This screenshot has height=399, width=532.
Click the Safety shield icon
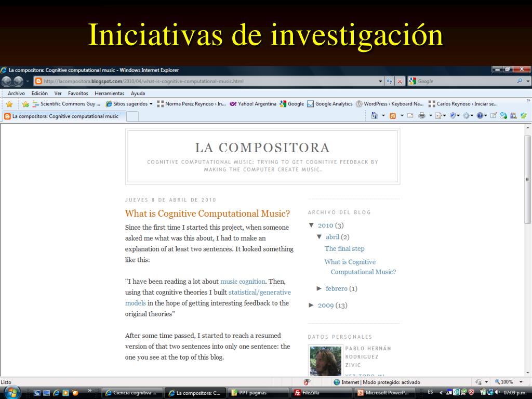pyautogui.click(x=453, y=116)
